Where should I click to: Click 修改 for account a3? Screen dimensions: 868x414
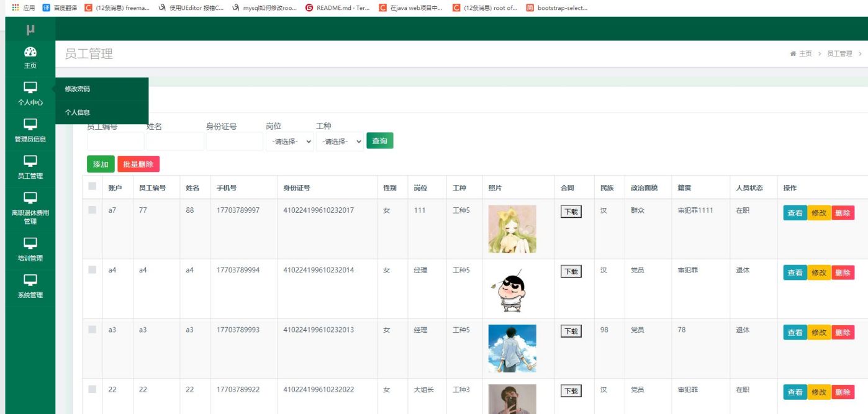click(819, 332)
